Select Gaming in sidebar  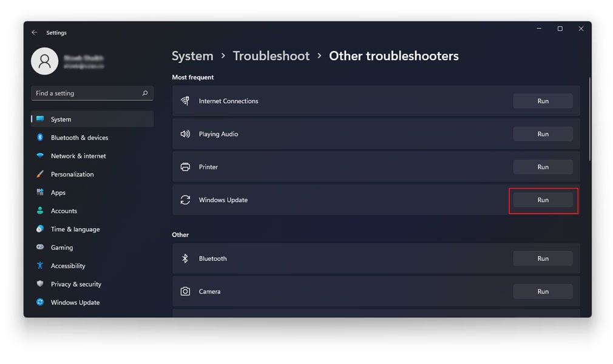[x=92, y=248]
